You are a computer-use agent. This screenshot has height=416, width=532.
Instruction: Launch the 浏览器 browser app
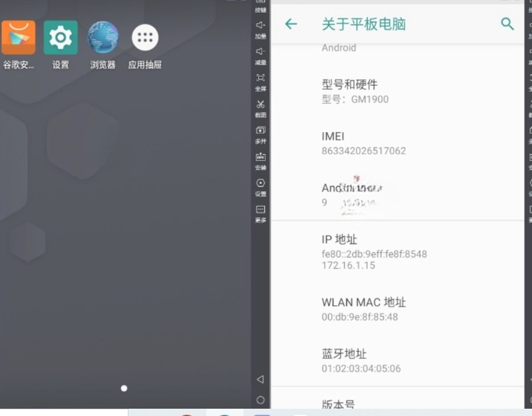click(x=103, y=38)
